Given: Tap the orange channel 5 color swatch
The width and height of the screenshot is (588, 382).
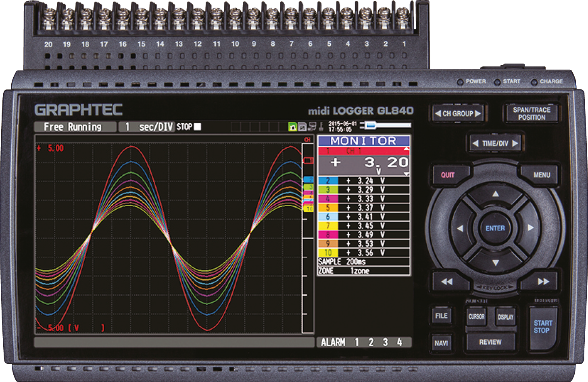Looking at the screenshot, I should [328, 208].
